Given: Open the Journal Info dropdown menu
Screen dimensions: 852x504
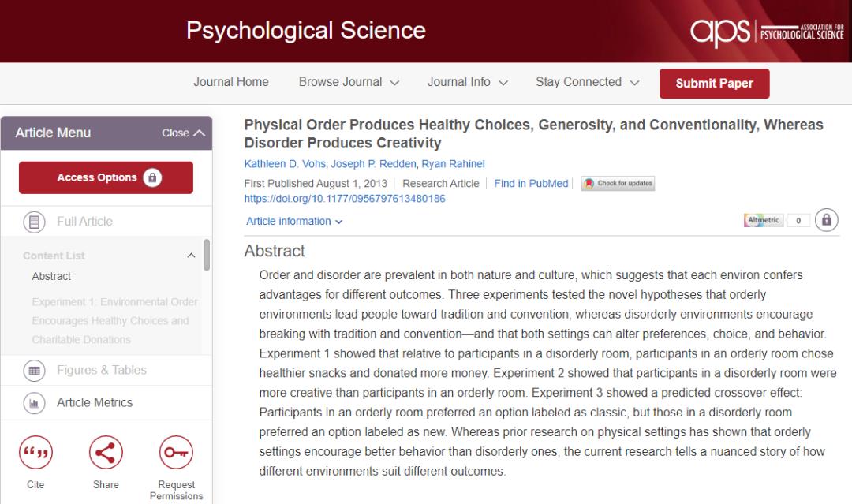Looking at the screenshot, I should click(x=467, y=82).
